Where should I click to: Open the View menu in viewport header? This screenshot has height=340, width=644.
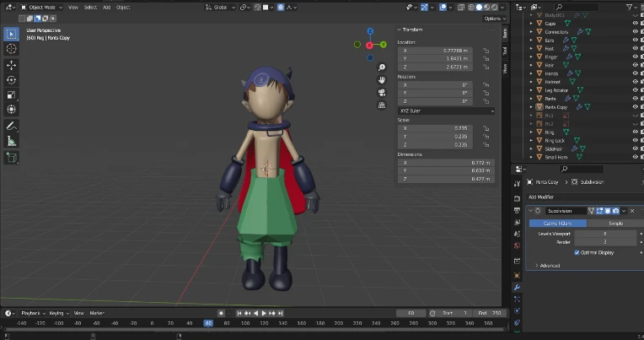click(73, 8)
